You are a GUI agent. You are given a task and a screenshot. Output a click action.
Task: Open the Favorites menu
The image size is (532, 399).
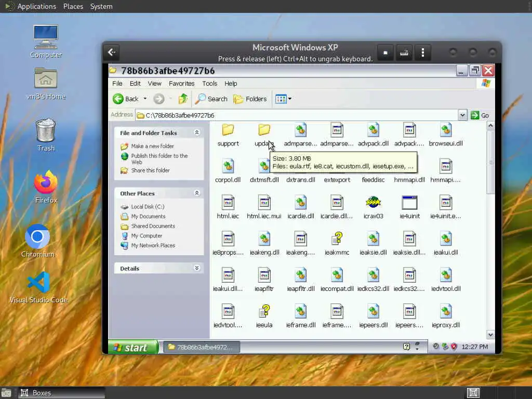[x=181, y=84]
